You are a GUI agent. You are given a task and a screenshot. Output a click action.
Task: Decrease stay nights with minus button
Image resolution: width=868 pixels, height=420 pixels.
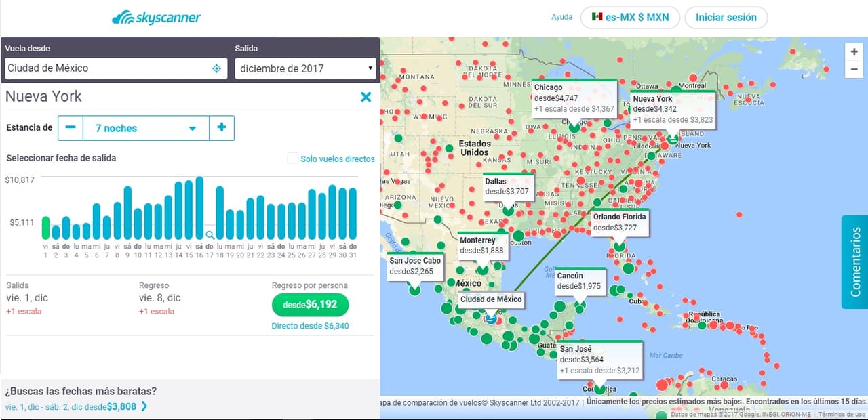(x=71, y=128)
